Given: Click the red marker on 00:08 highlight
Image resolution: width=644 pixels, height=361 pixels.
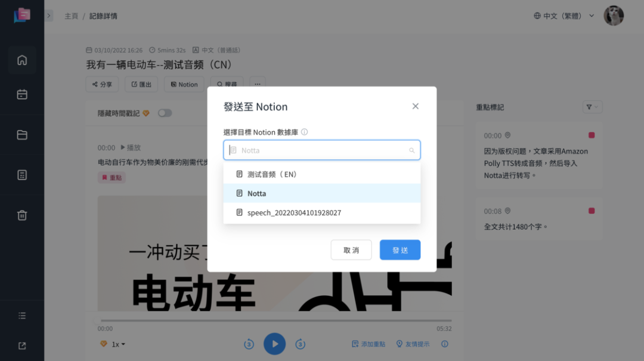Looking at the screenshot, I should [592, 211].
